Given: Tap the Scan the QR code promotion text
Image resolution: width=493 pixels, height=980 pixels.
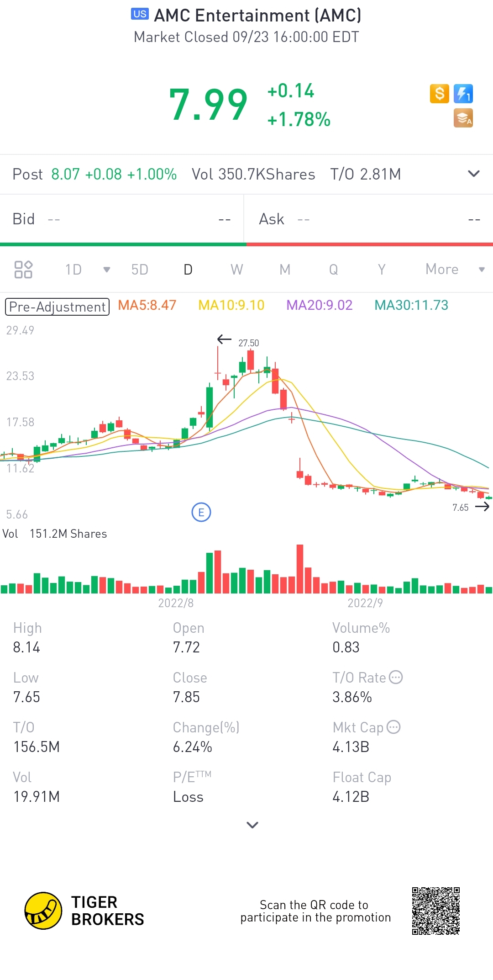Looking at the screenshot, I should (315, 911).
